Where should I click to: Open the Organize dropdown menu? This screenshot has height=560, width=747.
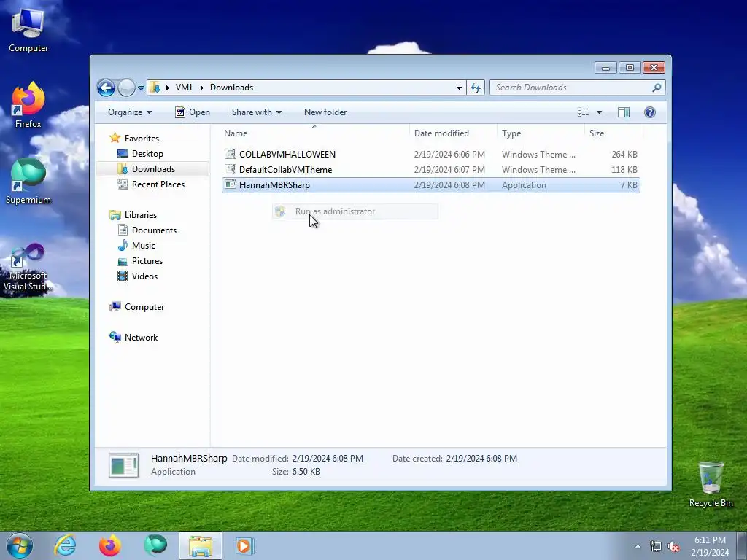(130, 112)
